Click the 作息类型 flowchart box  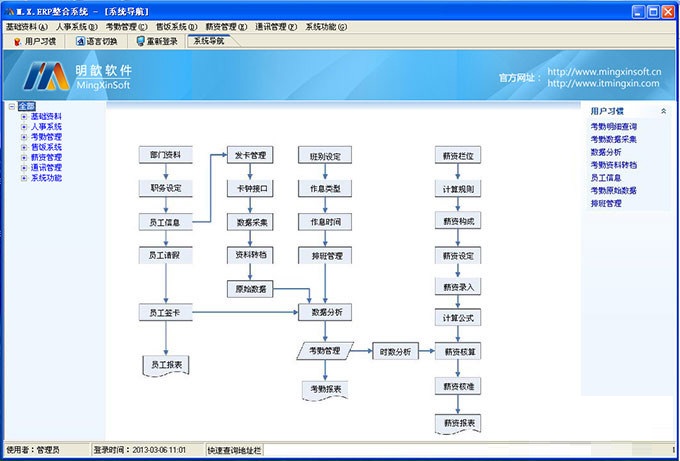pyautogui.click(x=325, y=188)
